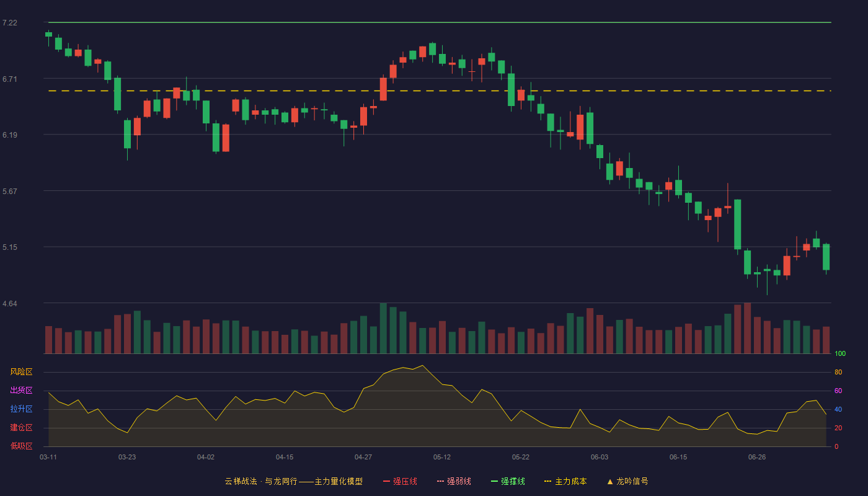Click the green 7.22 support line
Image resolution: width=868 pixels, height=496 pixels.
click(440, 22)
